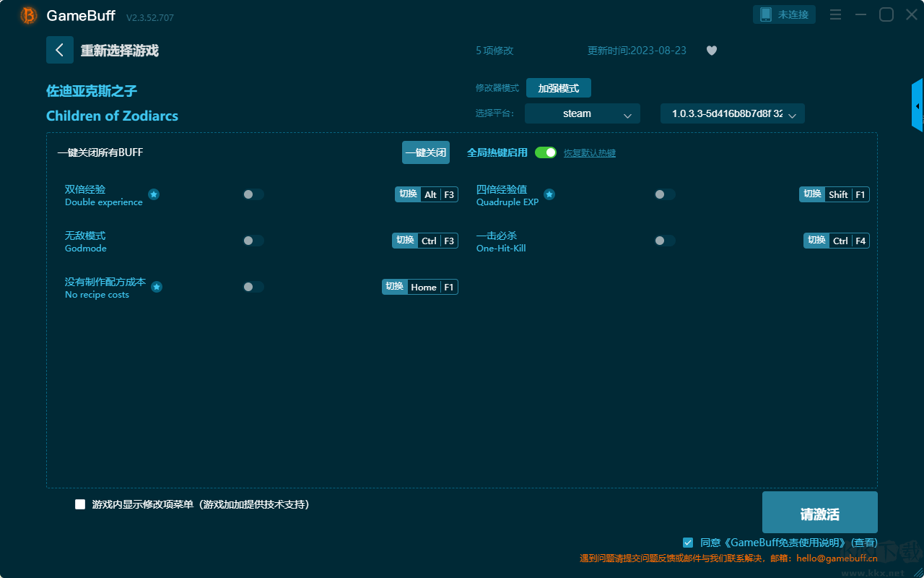The height and width of the screenshot is (578, 924).
Task: Click the hello@gamebuff.cn email address
Action: point(837,558)
